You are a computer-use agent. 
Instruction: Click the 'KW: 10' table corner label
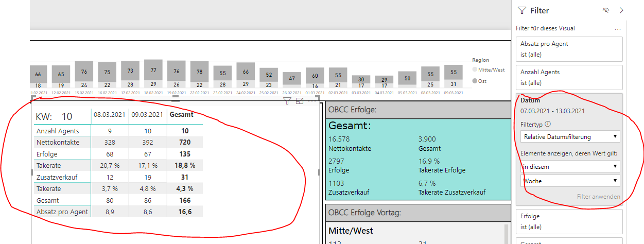coord(54,117)
